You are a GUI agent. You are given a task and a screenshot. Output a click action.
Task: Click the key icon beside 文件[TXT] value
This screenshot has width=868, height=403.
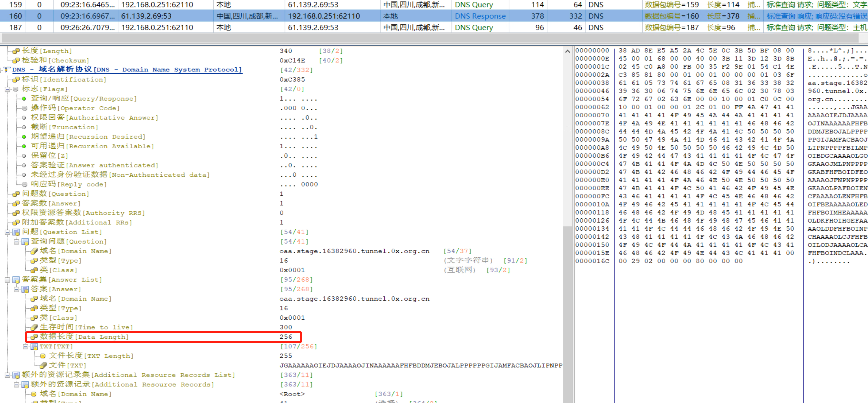coord(43,365)
